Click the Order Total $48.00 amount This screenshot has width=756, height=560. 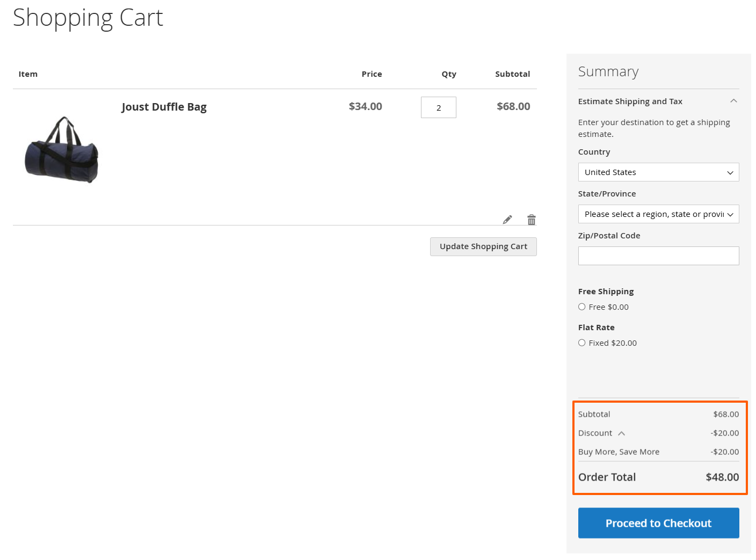(x=722, y=477)
